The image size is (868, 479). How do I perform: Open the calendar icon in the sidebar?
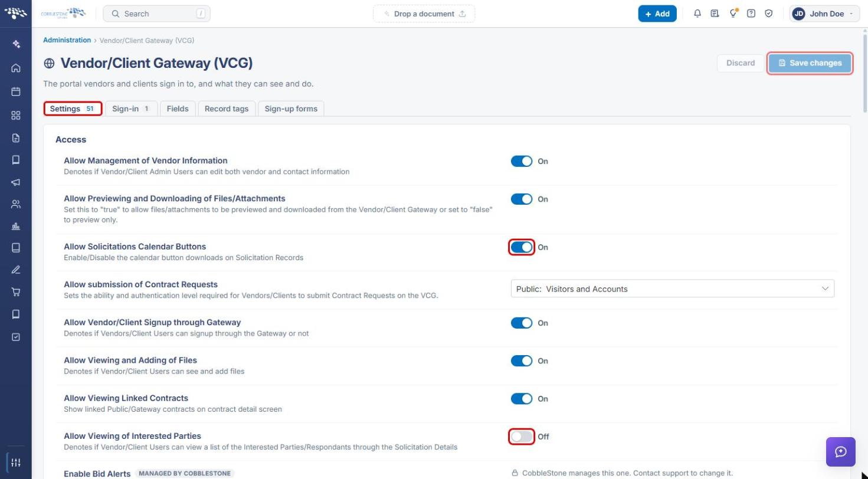point(16,91)
